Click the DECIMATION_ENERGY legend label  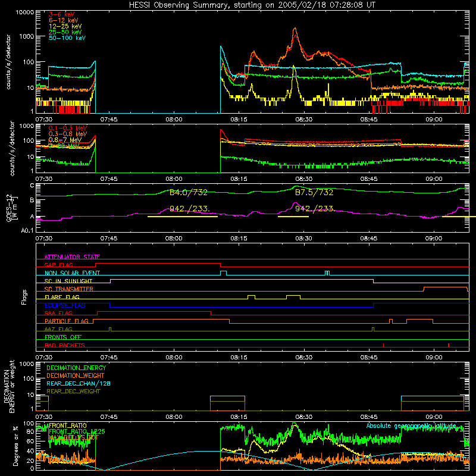(76, 368)
